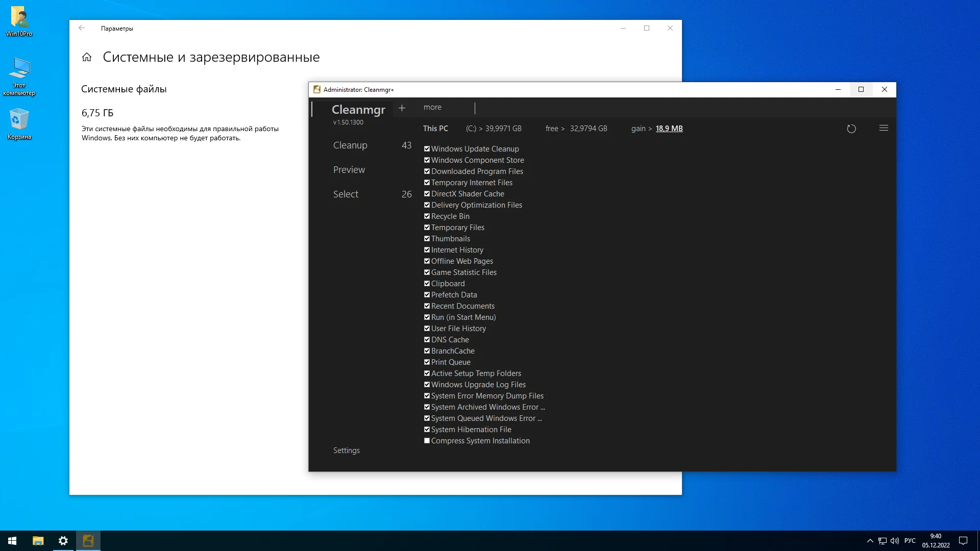The image size is (980, 551).
Task: Go back with the arrow in Параметры
Action: click(82, 28)
